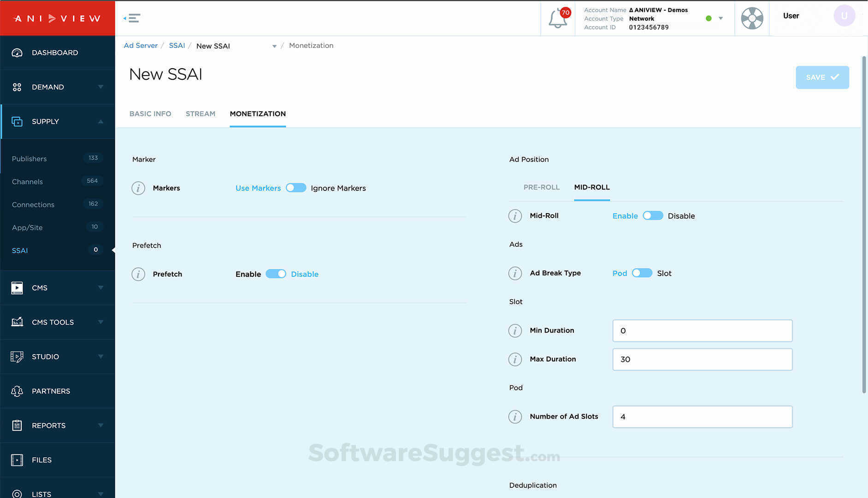Expand the Demand sidebar menu
This screenshot has width=868, height=498.
click(x=101, y=87)
